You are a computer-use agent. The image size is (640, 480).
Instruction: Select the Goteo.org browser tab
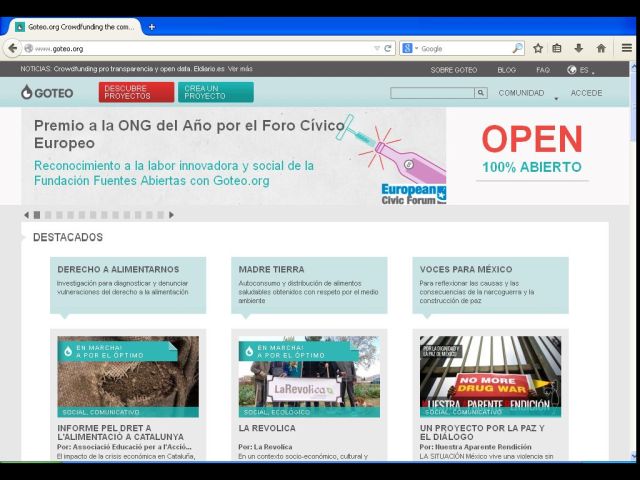coord(76,27)
